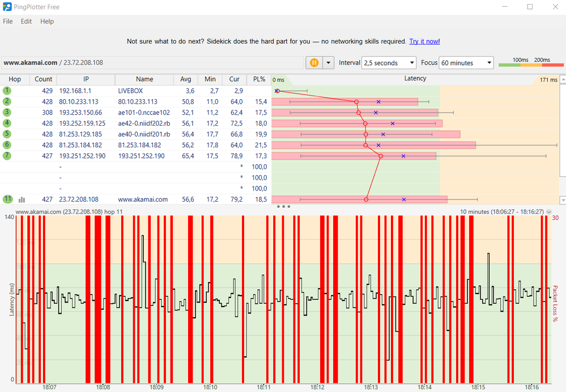Image resolution: width=566 pixels, height=392 pixels.
Task: Follow the 'Try it now!' link
Action: 424,41
